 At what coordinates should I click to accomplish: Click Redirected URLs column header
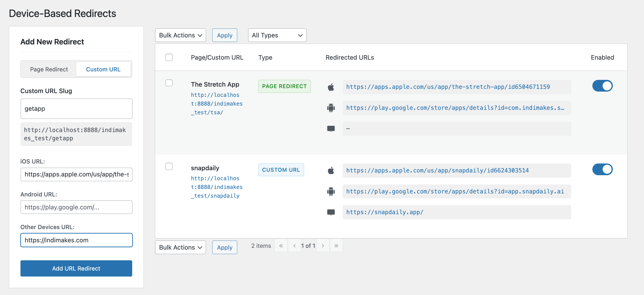tap(349, 57)
